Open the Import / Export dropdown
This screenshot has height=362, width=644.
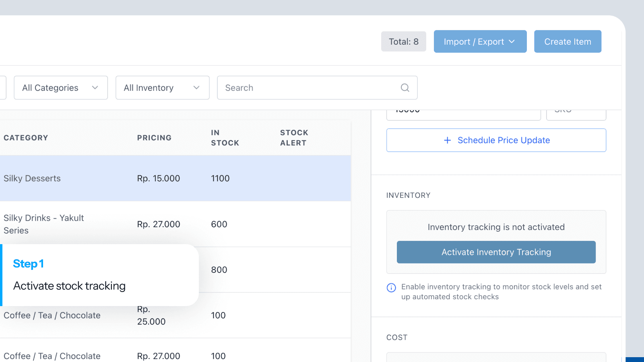tap(480, 41)
